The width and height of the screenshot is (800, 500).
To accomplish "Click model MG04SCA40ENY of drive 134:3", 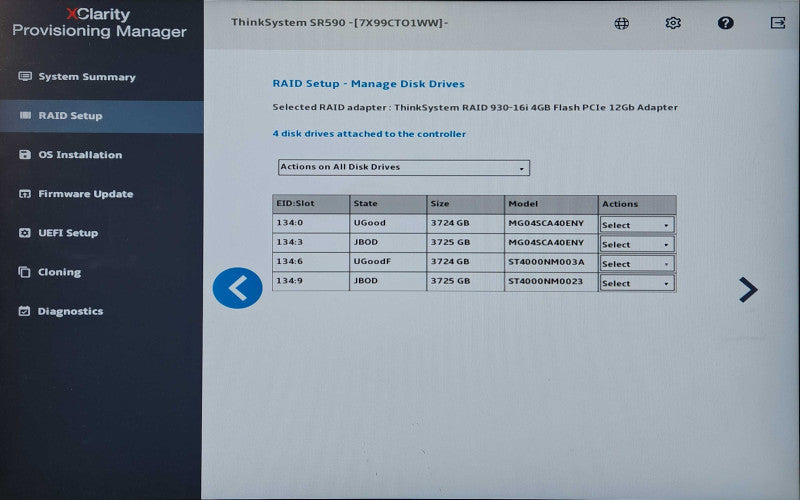I will pos(551,242).
